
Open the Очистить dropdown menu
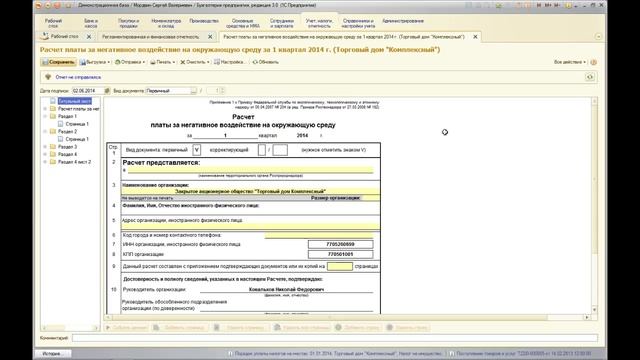pos(195,62)
